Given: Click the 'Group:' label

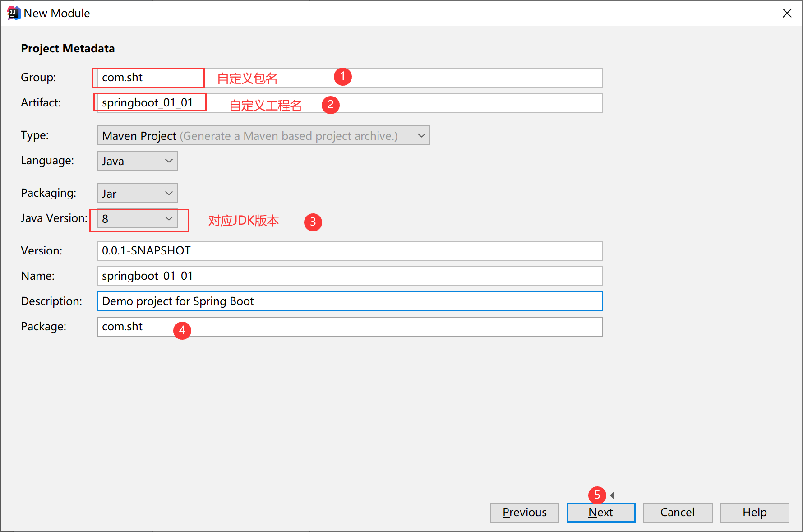Looking at the screenshot, I should (38, 78).
